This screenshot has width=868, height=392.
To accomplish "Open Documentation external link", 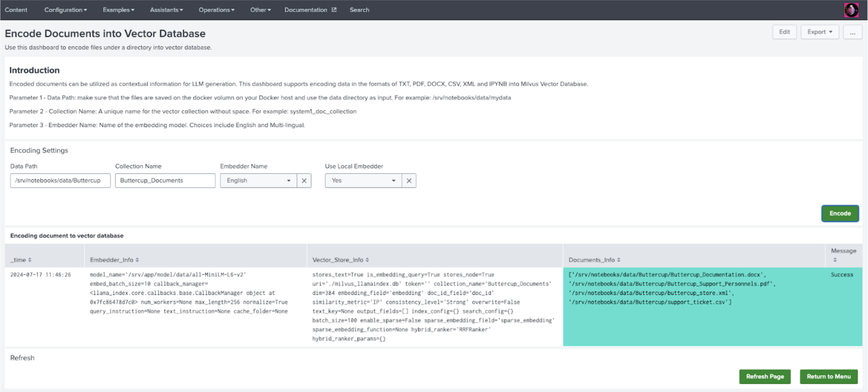I will click(310, 10).
